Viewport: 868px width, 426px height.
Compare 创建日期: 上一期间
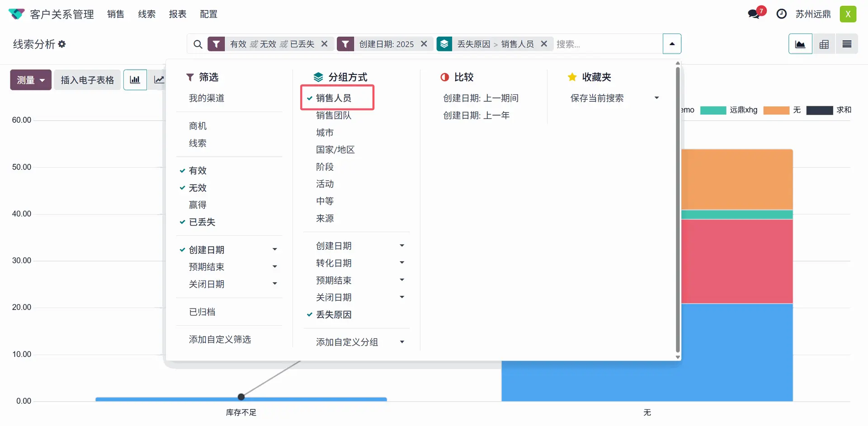[481, 98]
